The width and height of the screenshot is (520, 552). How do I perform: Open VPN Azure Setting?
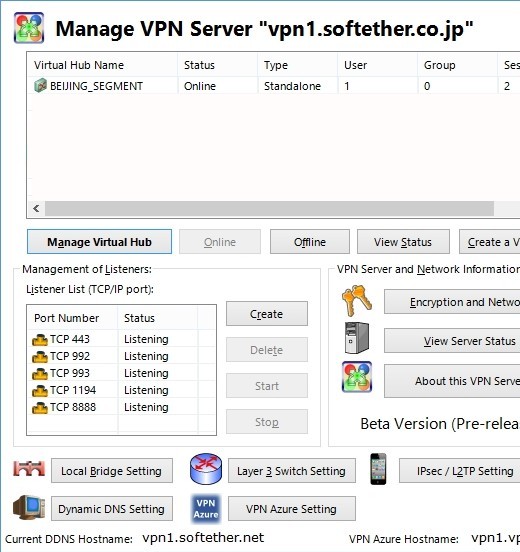point(292,509)
